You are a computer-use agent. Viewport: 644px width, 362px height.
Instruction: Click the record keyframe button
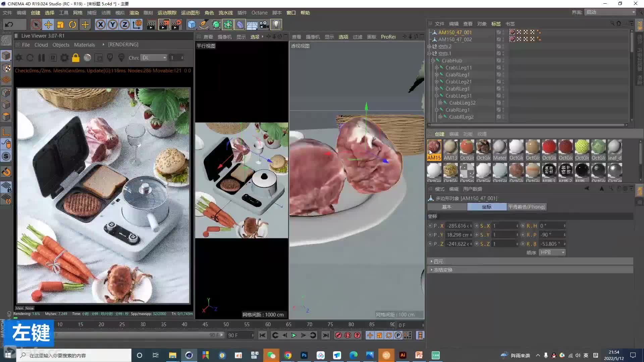338,335
